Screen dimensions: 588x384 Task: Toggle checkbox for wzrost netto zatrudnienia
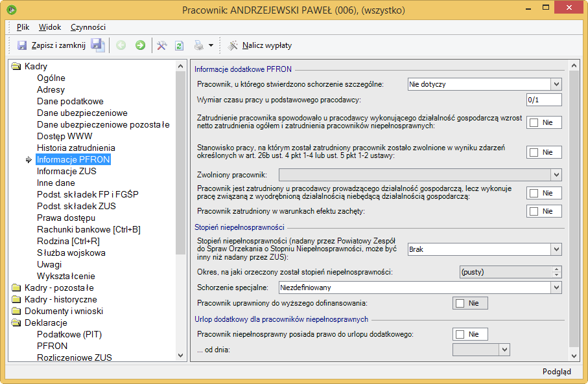point(534,122)
